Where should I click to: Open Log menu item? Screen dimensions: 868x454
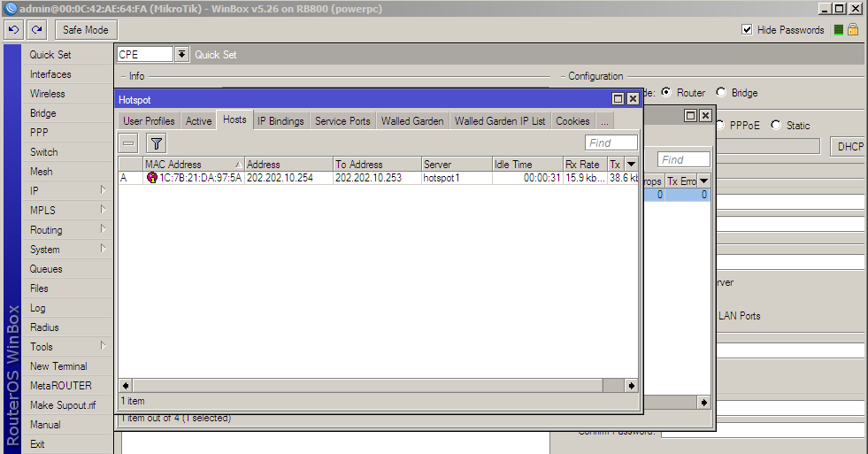[67, 308]
